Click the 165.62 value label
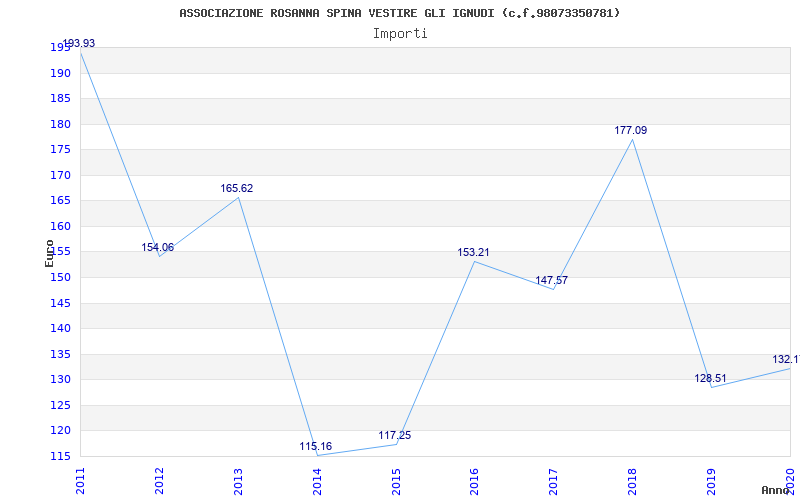Screen dimensions: 800x500 [x=237, y=188]
